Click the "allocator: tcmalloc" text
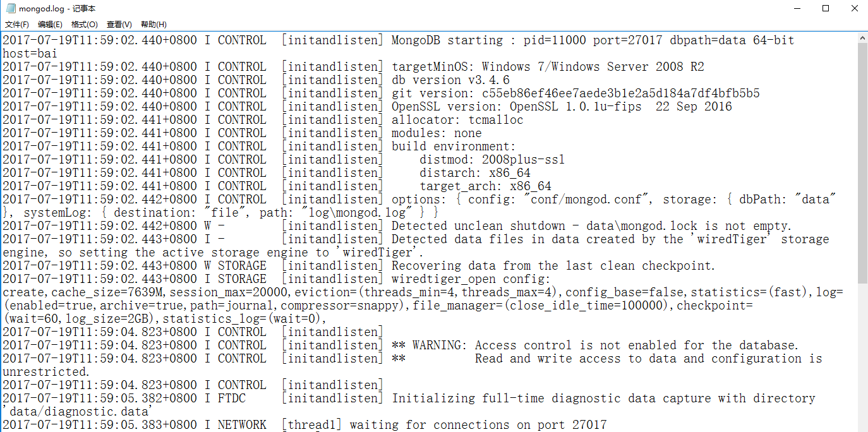 pos(457,120)
